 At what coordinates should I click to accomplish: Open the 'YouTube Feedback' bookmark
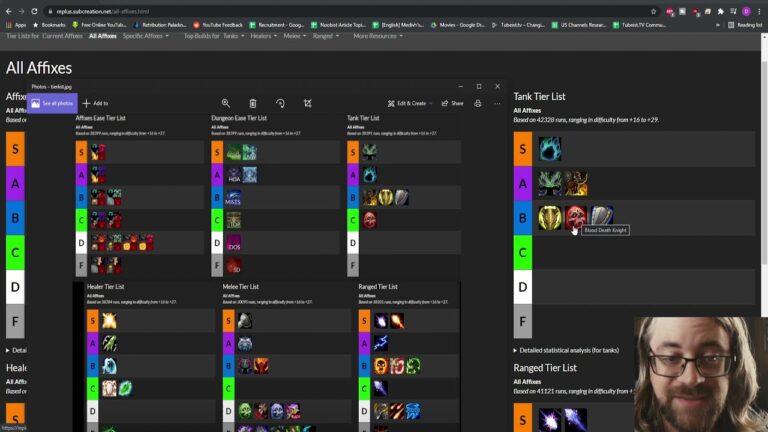pos(218,24)
